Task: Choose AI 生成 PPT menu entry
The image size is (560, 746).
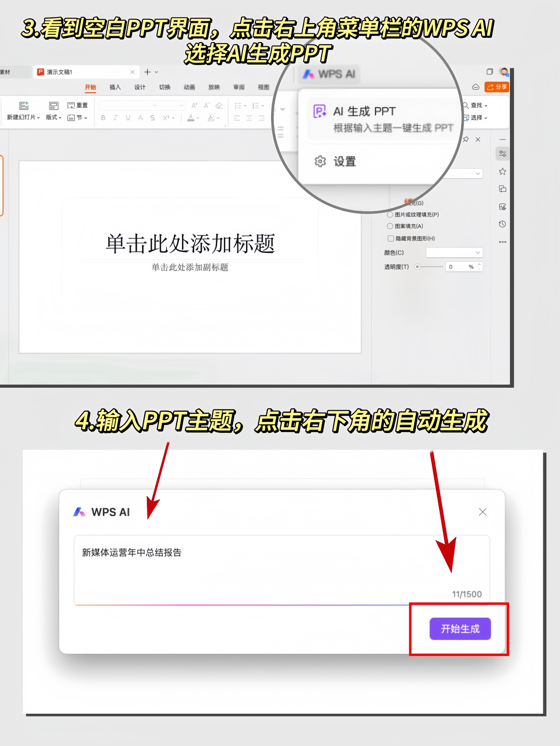Action: pyautogui.click(x=383, y=119)
